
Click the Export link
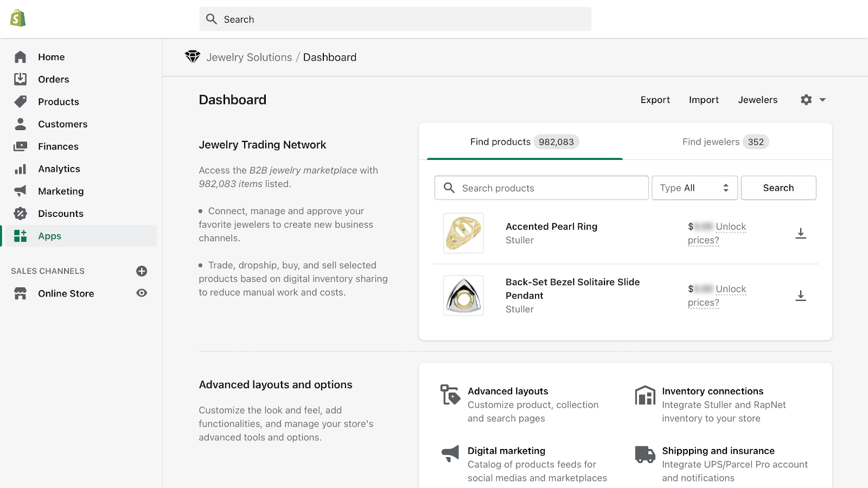[655, 100]
